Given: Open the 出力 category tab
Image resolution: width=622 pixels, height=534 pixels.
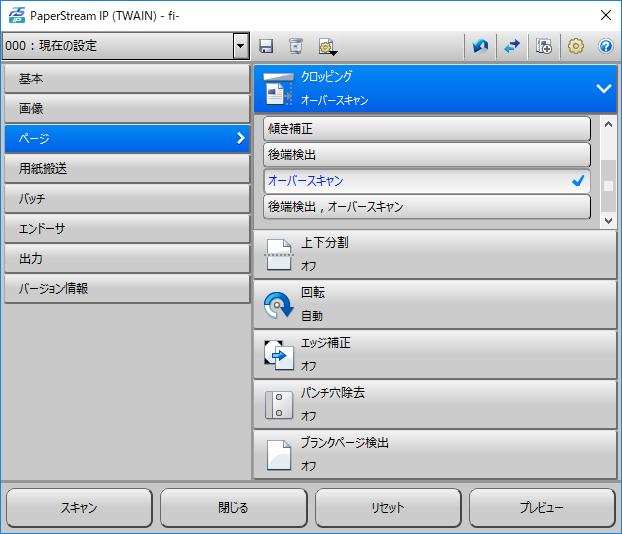Looking at the screenshot, I should click(x=127, y=258).
